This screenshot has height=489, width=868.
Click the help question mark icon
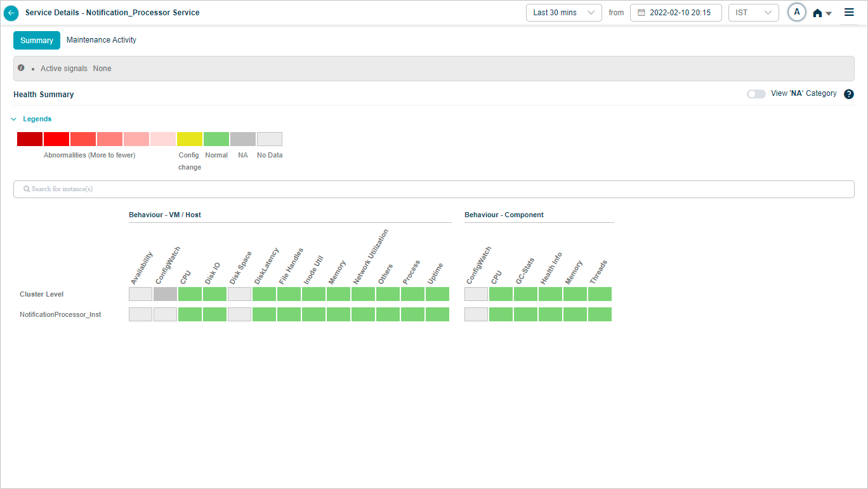(x=849, y=94)
